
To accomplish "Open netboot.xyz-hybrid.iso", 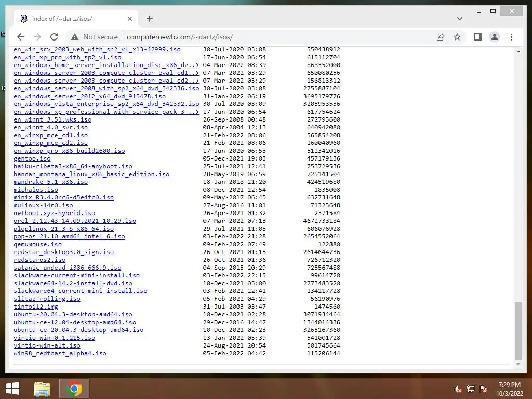I will click(x=54, y=214).
